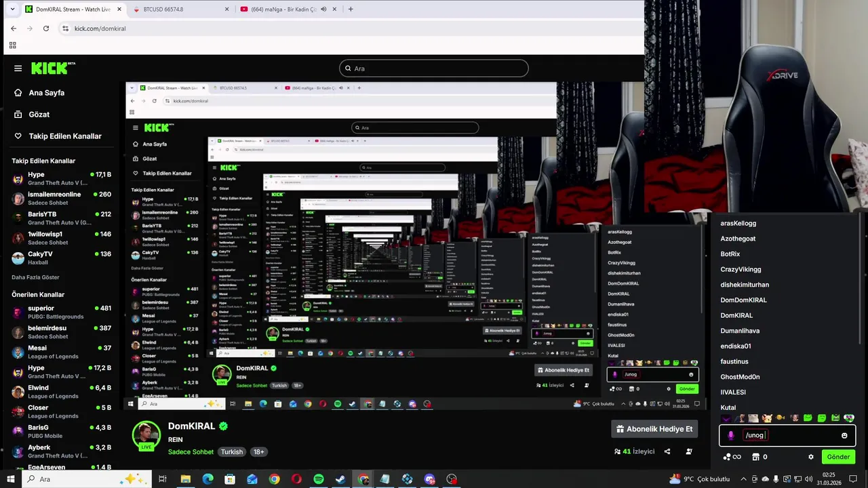The height and width of the screenshot is (488, 868).
Task: Open the tab search dropdown arrow
Action: tap(12, 9)
